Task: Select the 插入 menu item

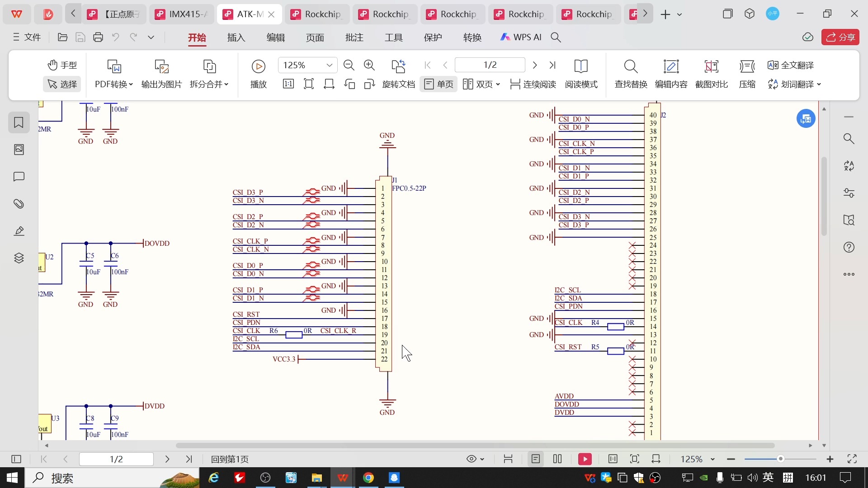Action: click(x=237, y=37)
